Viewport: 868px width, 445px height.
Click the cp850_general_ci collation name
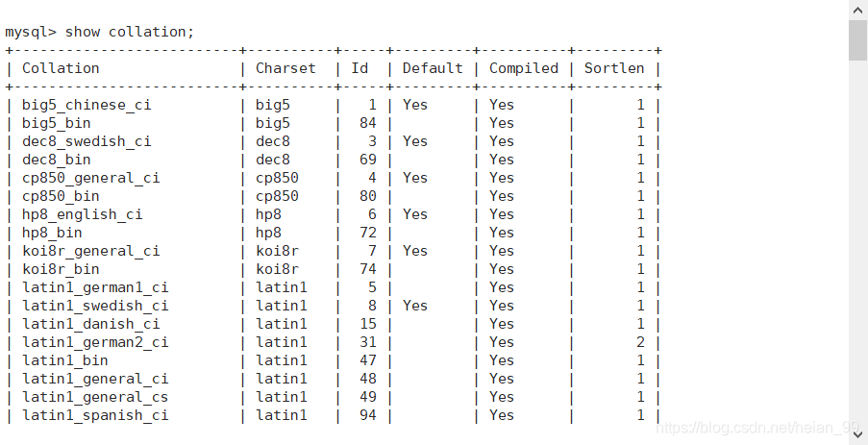(90, 178)
